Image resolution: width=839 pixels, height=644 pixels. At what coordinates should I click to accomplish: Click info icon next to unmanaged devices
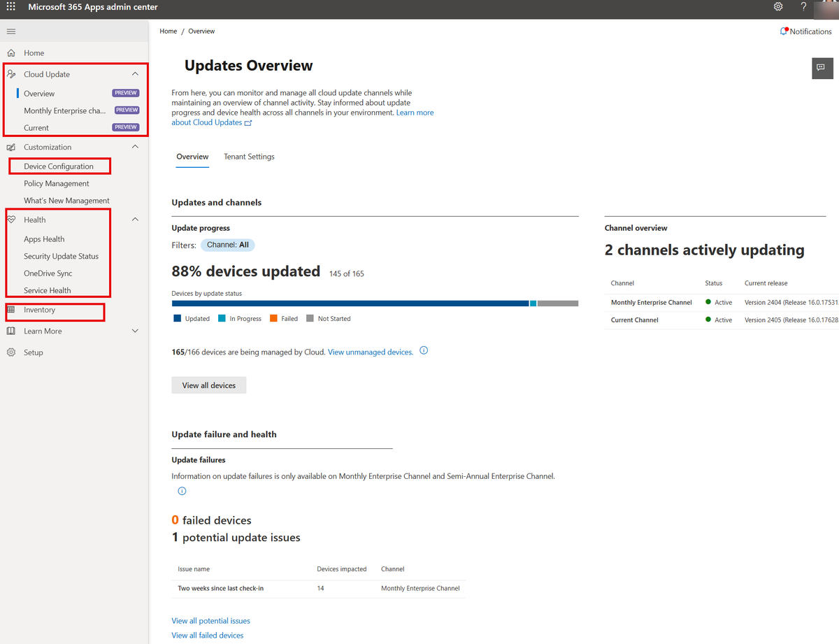tap(424, 351)
